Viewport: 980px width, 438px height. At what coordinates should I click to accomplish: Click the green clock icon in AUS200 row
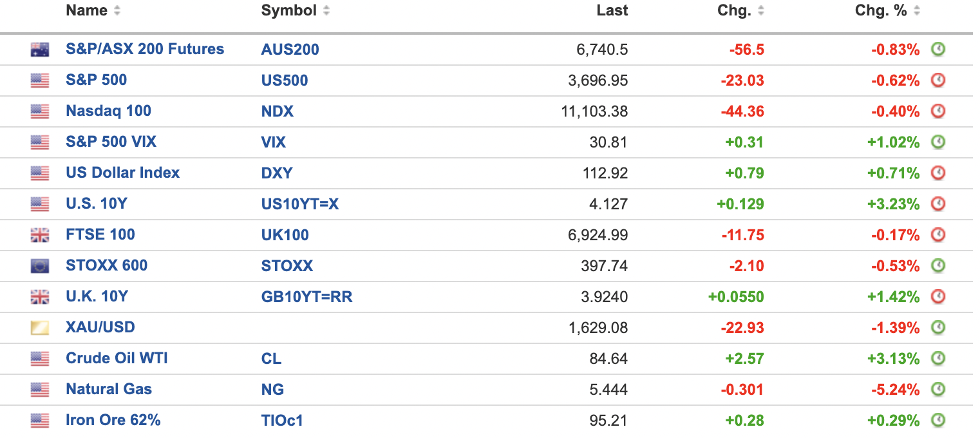click(x=938, y=49)
